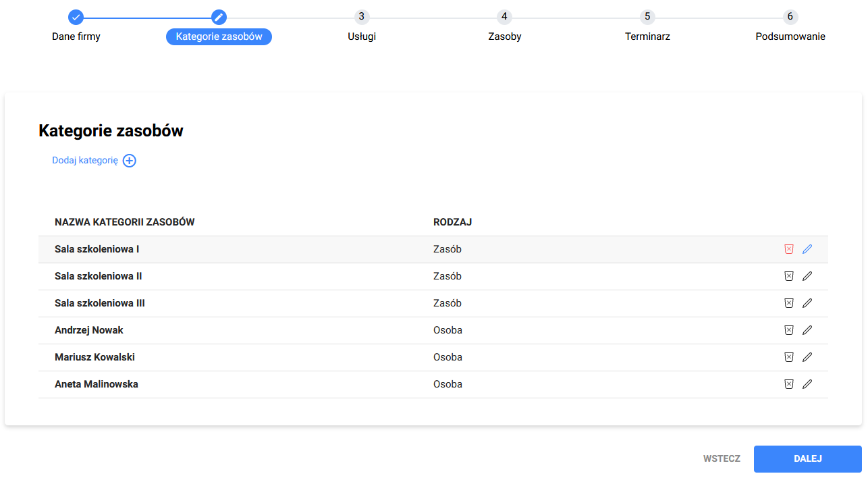Remove the Sala szkoleniowa III category
Screen dimensions: 868x478
[788, 303]
